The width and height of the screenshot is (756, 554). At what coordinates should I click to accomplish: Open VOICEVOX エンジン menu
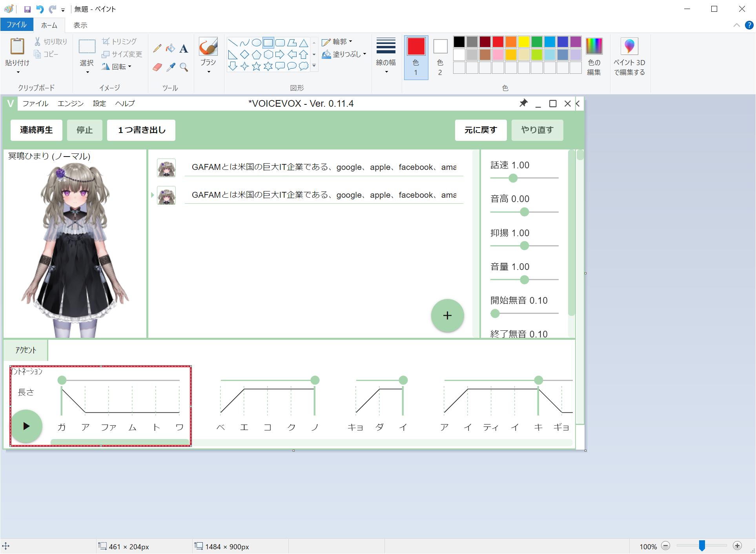coord(71,104)
